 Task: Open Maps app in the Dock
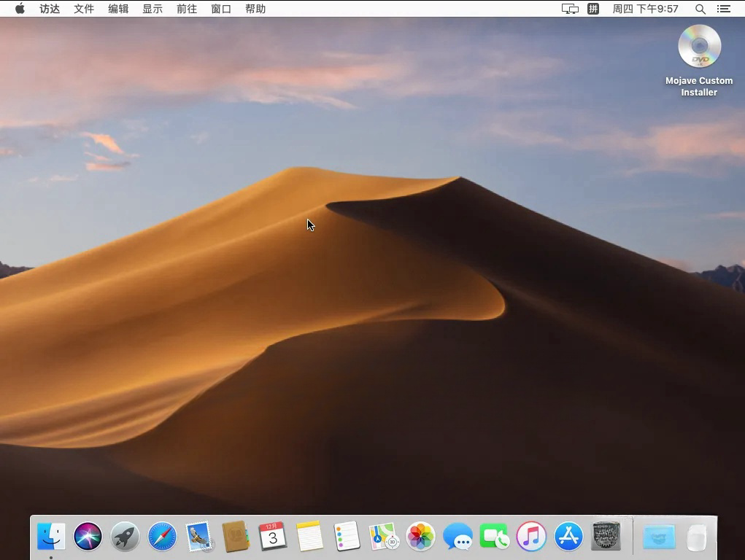(383, 536)
